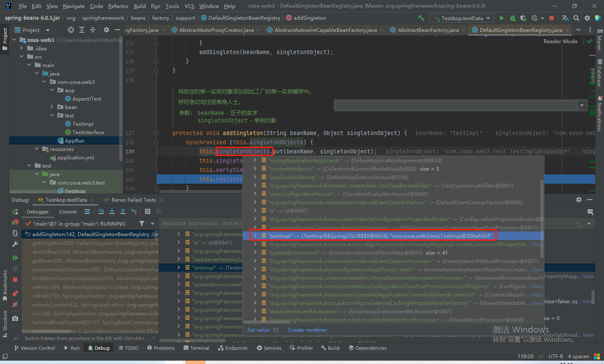
Task: Expand "testImpl" entry in popup map
Action: tap(255, 236)
